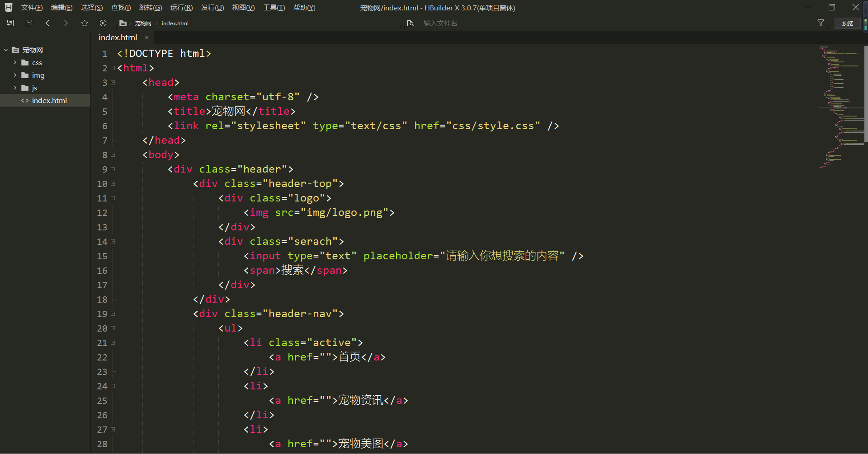
Task: Click the 首页 link text on line 22
Action: (x=349, y=357)
